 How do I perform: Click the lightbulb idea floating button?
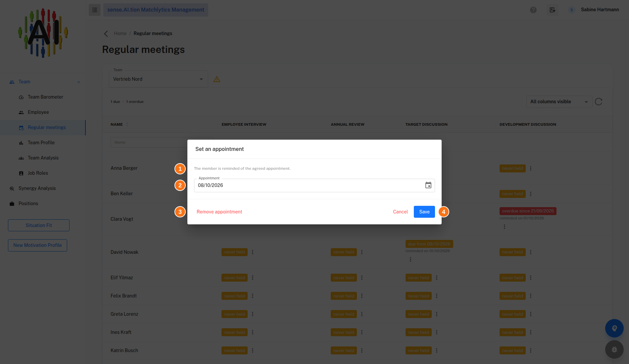(614, 328)
